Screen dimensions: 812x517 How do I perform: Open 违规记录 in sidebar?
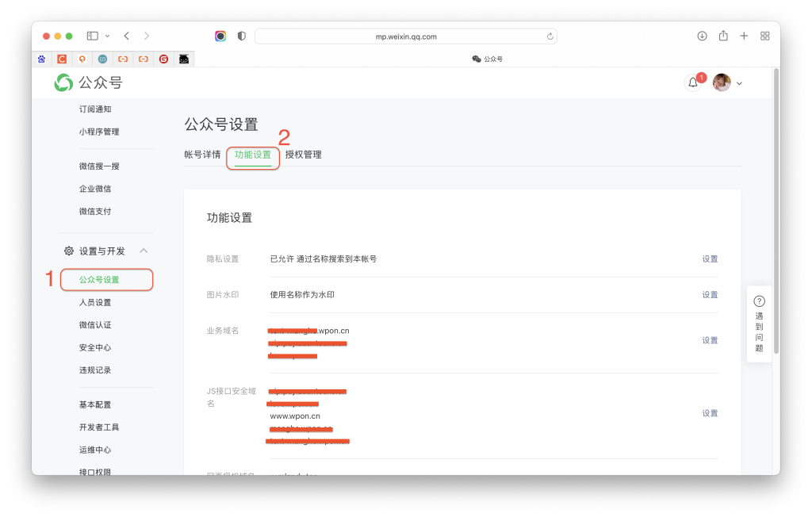point(95,370)
